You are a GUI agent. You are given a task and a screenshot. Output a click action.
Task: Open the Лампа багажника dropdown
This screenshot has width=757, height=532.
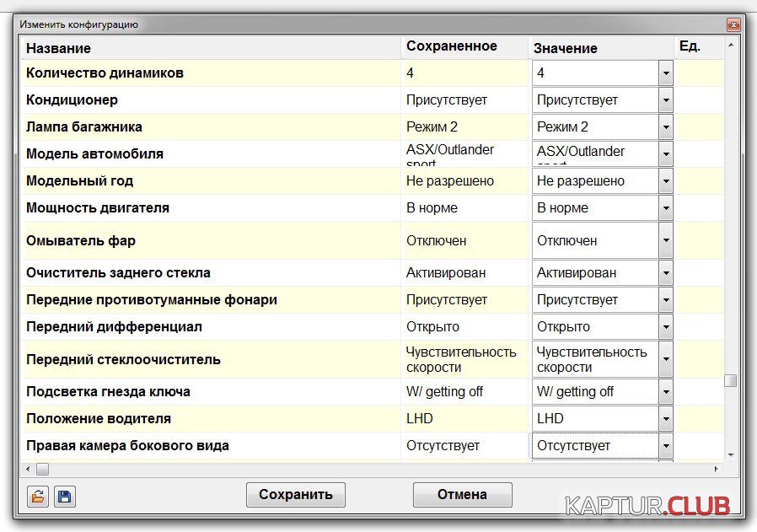[x=665, y=127]
